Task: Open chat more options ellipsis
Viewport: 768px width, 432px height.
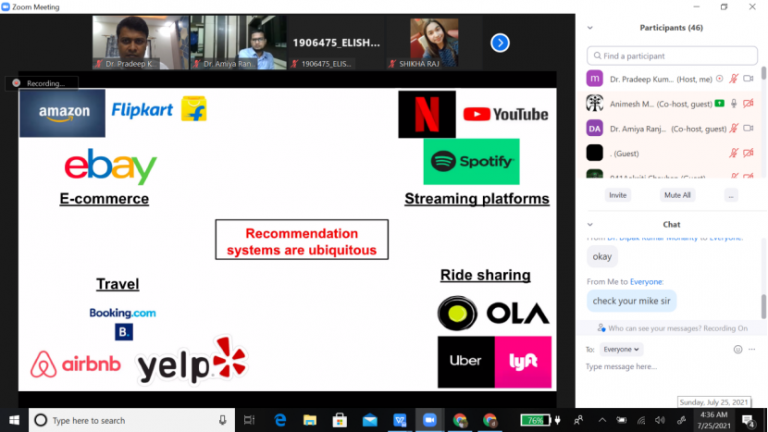Action: pos(752,349)
